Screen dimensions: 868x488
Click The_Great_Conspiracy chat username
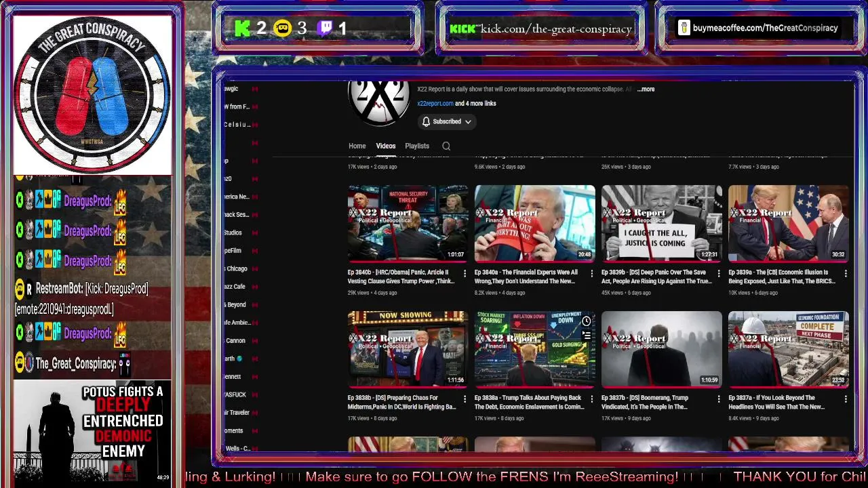75,364
